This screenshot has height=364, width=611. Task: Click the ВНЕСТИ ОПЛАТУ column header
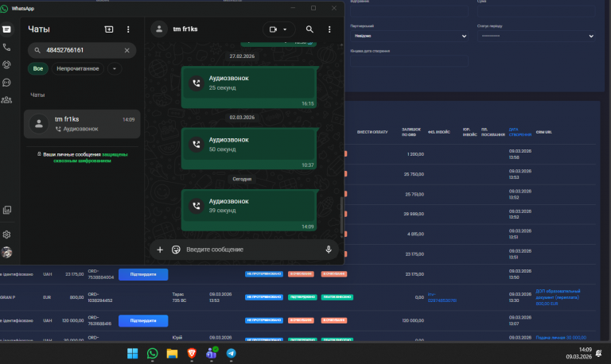pyautogui.click(x=372, y=132)
